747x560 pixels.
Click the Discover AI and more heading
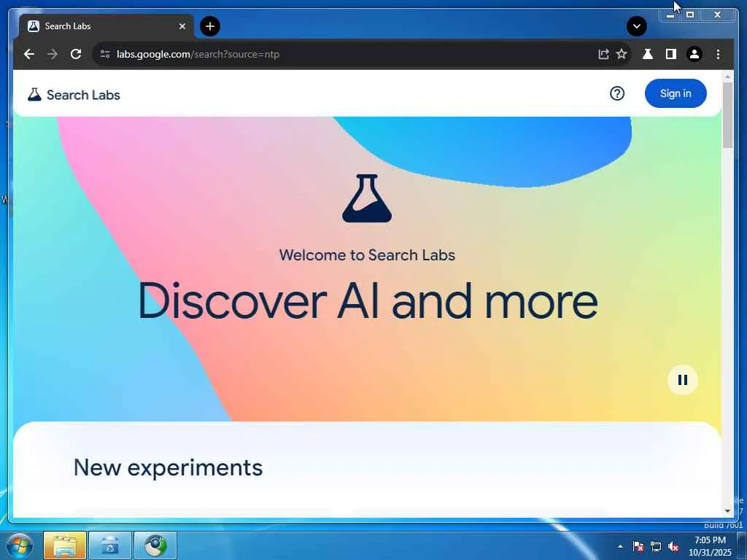click(x=368, y=301)
